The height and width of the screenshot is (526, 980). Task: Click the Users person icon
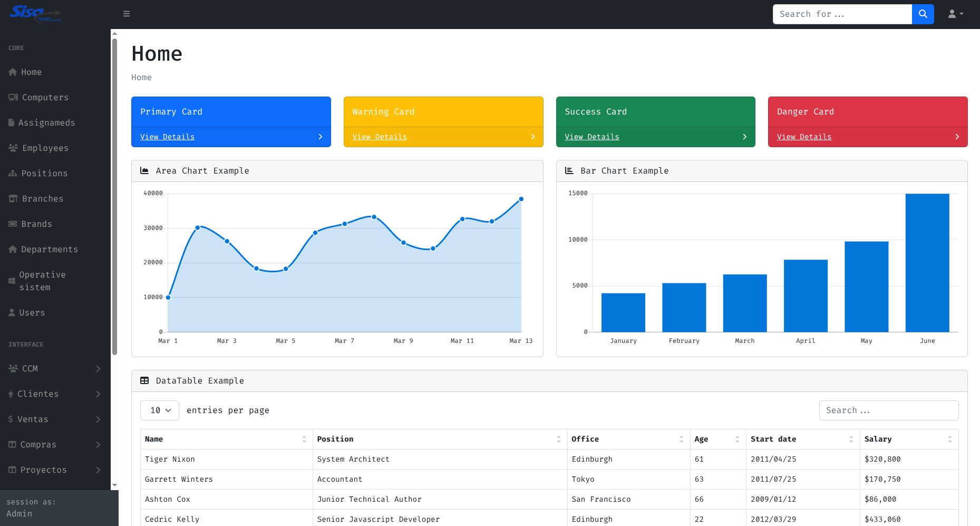[12, 313]
